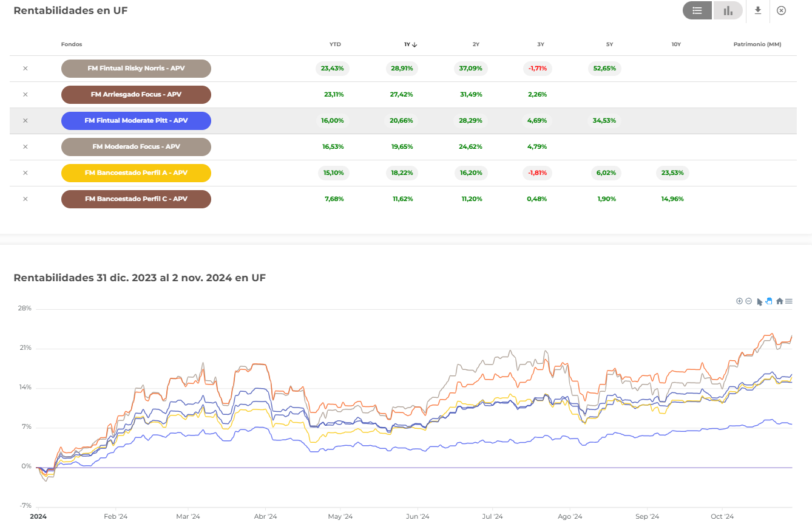Screen dimensions: 812x526
Task: Close the Rentabilidades en UF panel
Action: (x=781, y=10)
